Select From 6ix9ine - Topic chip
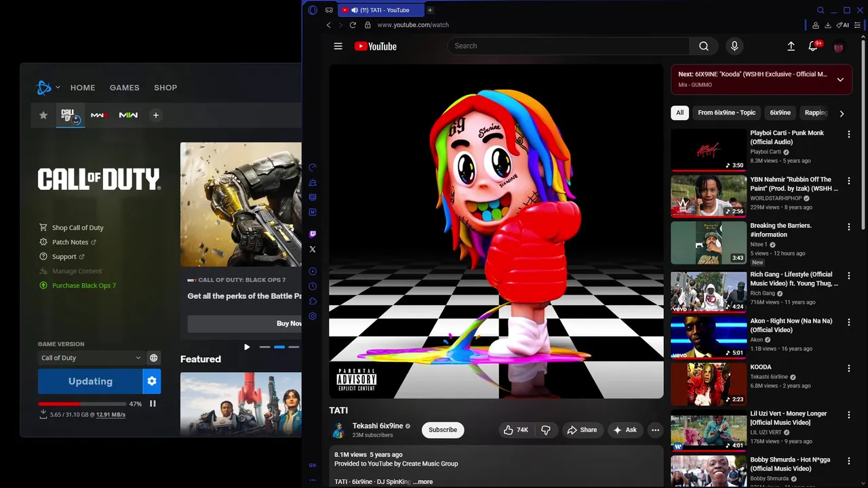 click(726, 113)
